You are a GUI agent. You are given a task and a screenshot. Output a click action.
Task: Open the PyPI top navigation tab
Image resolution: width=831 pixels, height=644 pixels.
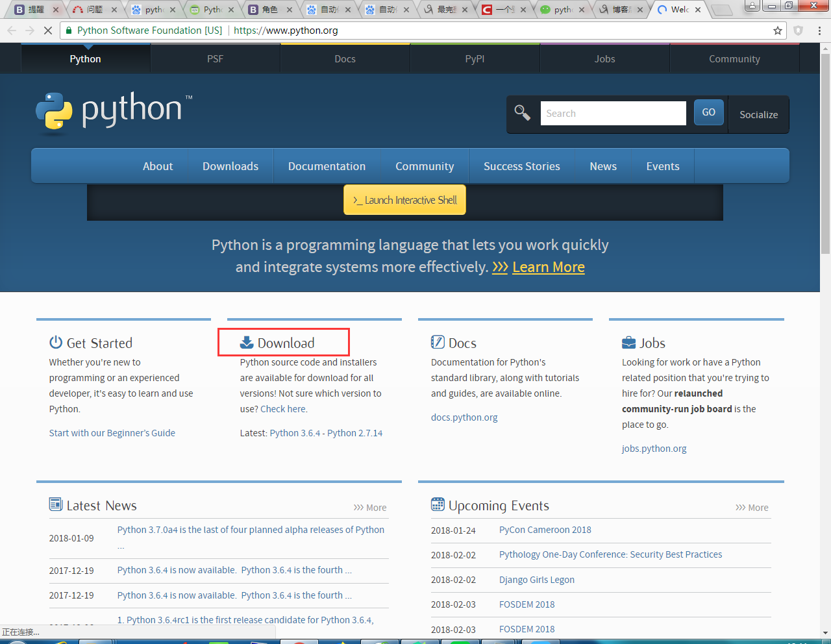[475, 58]
